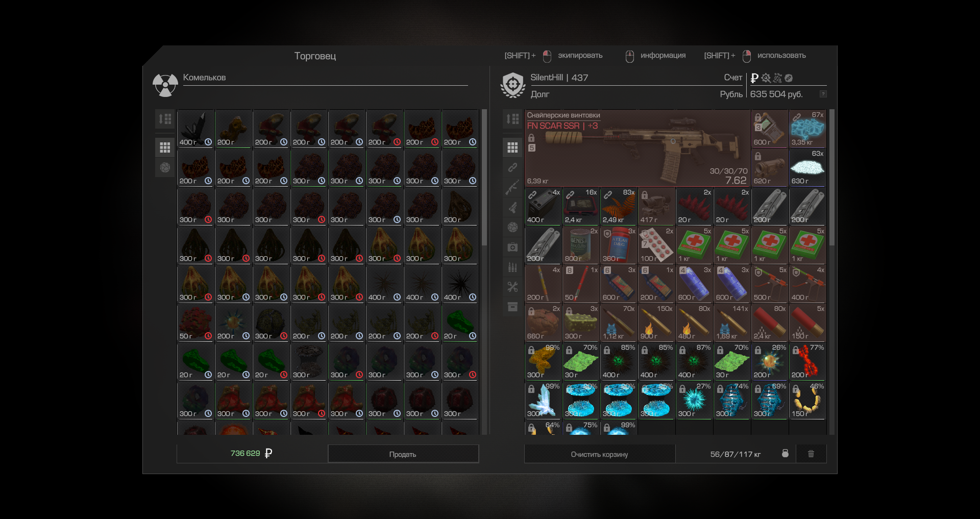Select the 63x white powder pile
This screenshot has height=519, width=980.
[807, 167]
